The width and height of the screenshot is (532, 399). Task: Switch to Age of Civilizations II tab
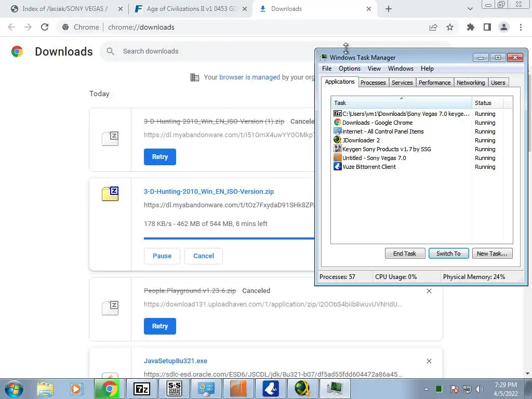click(191, 9)
